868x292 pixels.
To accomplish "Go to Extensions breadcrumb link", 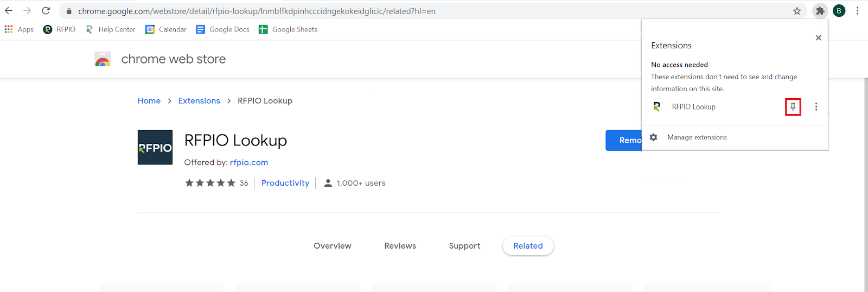I will 199,101.
